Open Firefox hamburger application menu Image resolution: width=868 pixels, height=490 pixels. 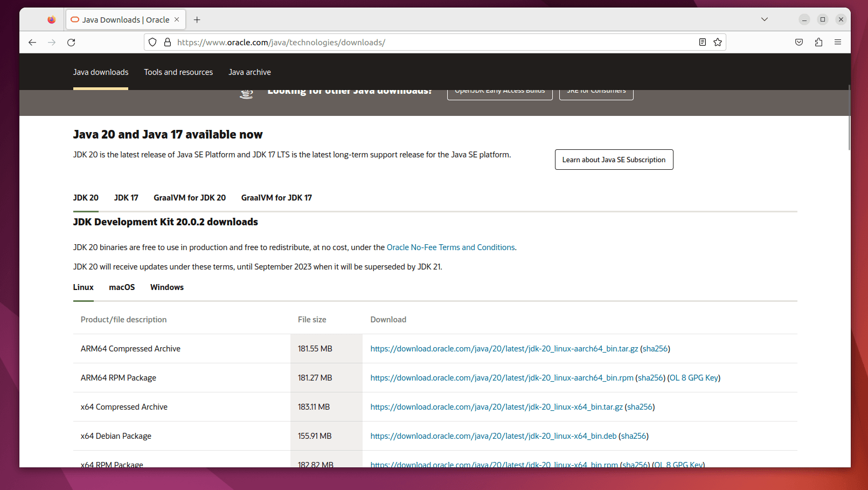838,42
